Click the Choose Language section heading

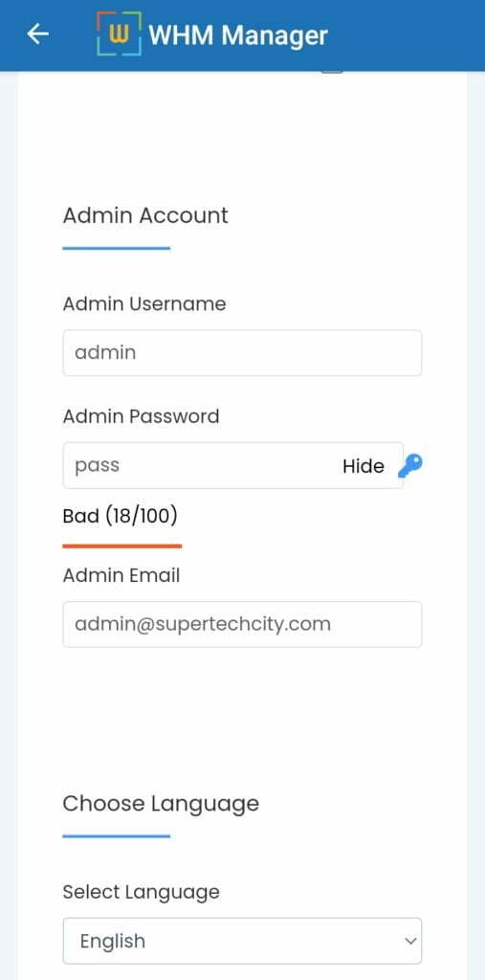pyautogui.click(x=161, y=803)
